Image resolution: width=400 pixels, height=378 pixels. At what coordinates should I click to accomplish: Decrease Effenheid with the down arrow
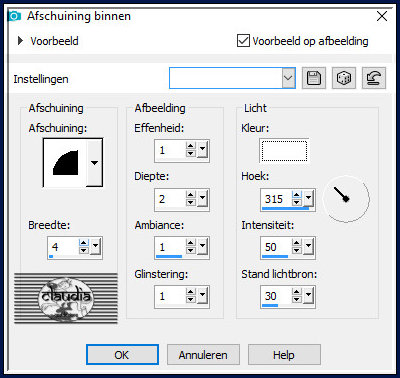[x=191, y=154]
